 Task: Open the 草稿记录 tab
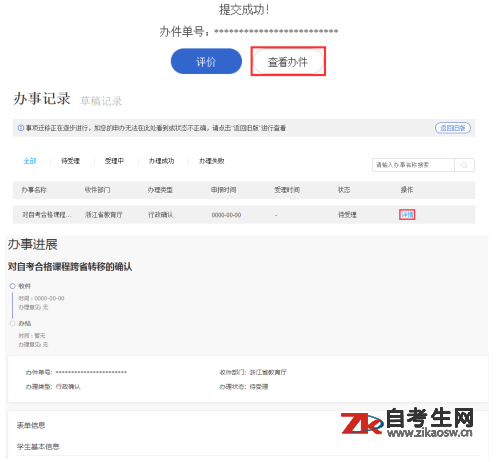point(101,101)
